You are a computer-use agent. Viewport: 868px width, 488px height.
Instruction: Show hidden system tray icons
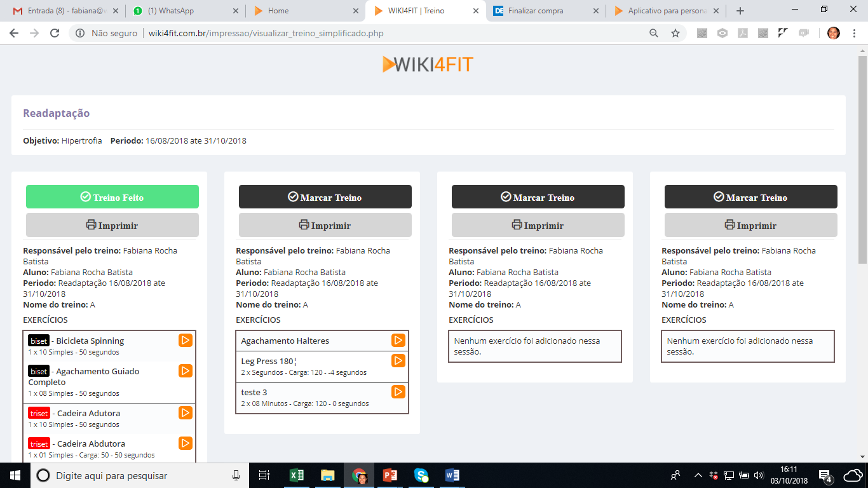coord(698,475)
